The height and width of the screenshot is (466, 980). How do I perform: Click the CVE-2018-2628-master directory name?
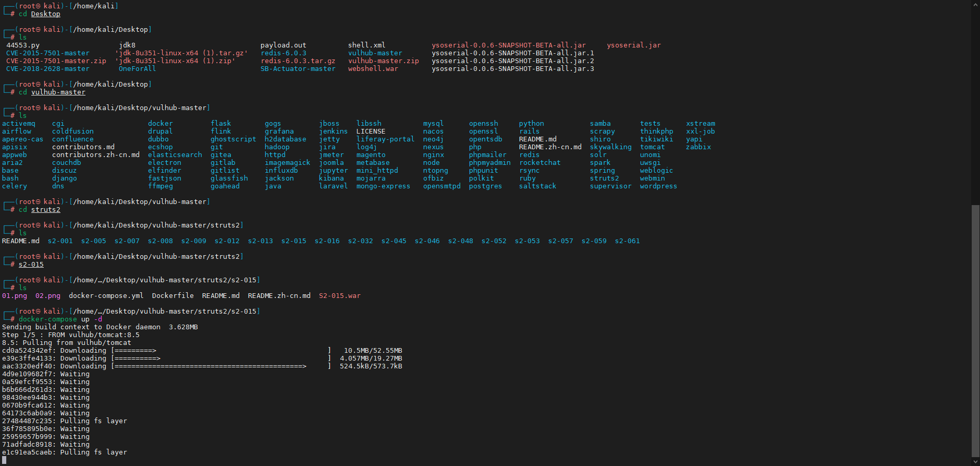pos(48,69)
